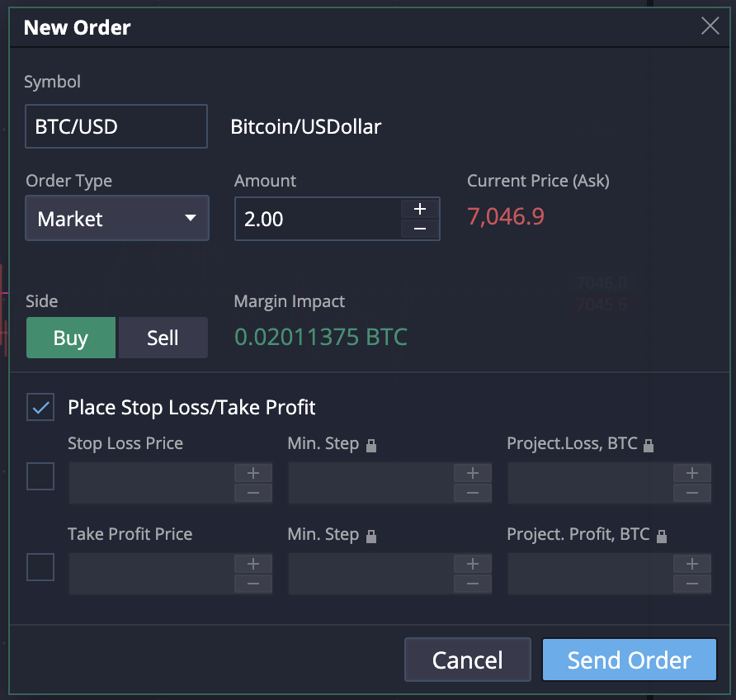Image resolution: width=736 pixels, height=700 pixels.
Task: Enable the Stop Loss Price checkbox
Action: (40, 476)
